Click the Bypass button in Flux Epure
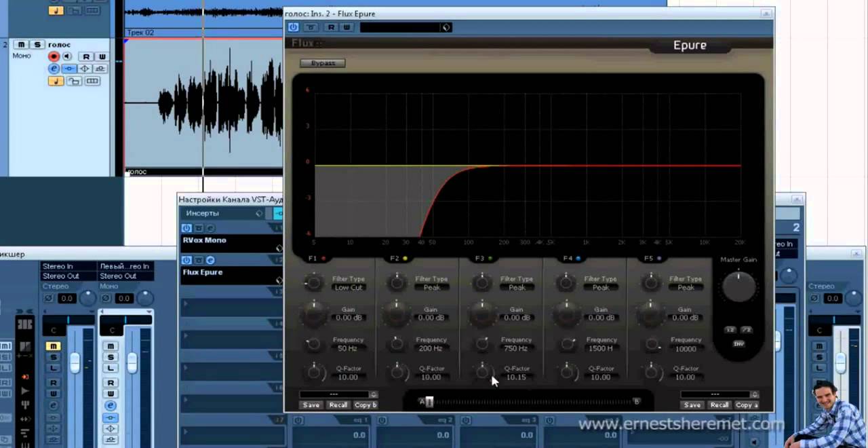Image resolution: width=868 pixels, height=448 pixels. point(323,63)
